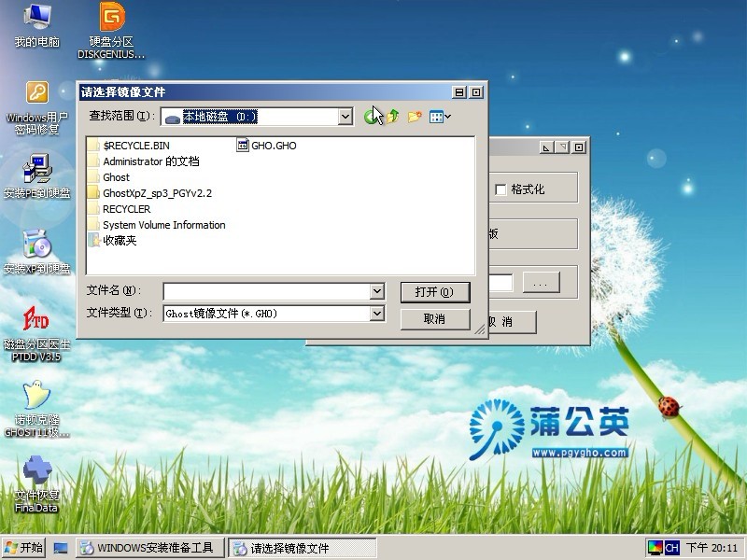This screenshot has width=747, height=560.
Task: Switch to WINDOWS安装准备工具 taskbar item
Action: point(150,548)
